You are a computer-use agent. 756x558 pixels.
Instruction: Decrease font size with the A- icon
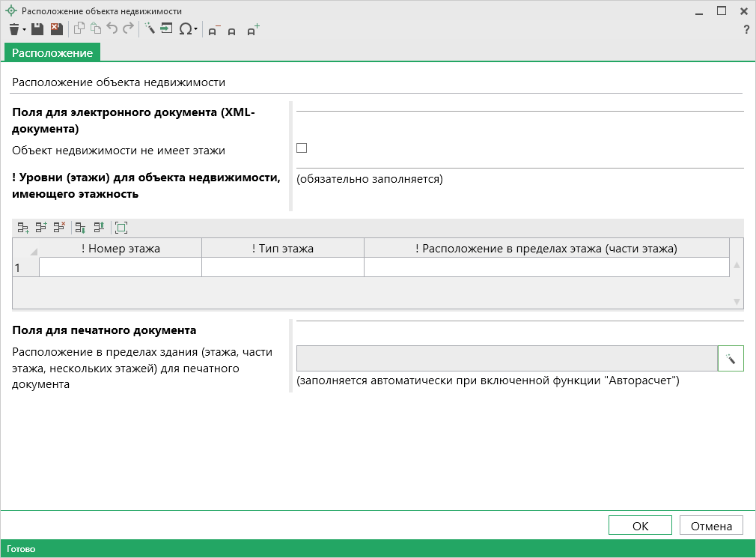[x=214, y=30]
